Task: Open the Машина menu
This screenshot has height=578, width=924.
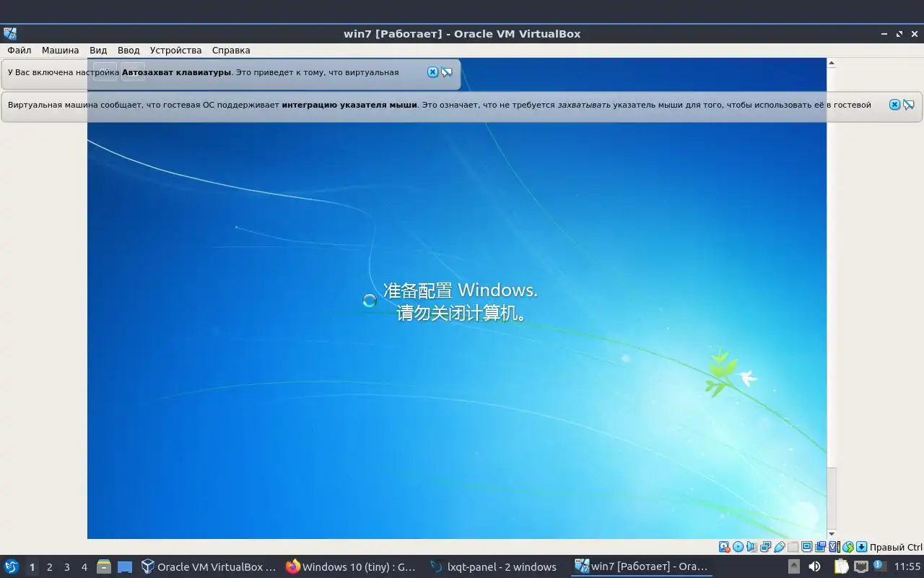Action: click(x=60, y=51)
